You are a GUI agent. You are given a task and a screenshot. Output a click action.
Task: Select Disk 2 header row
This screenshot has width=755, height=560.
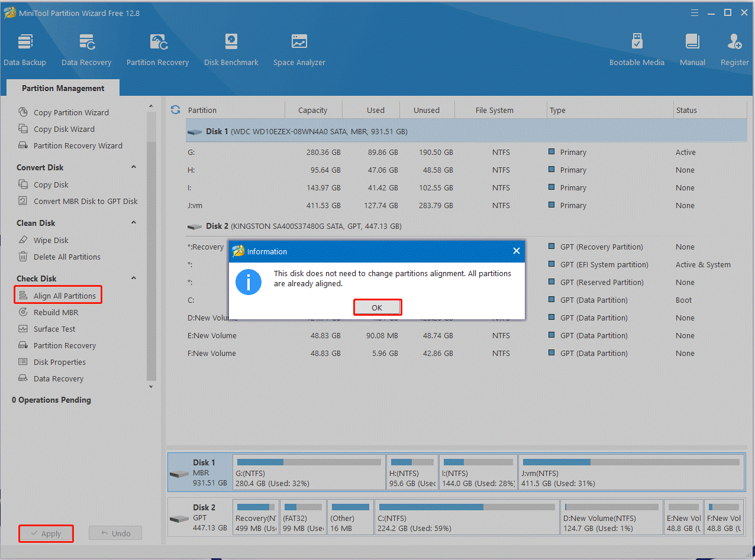click(466, 226)
